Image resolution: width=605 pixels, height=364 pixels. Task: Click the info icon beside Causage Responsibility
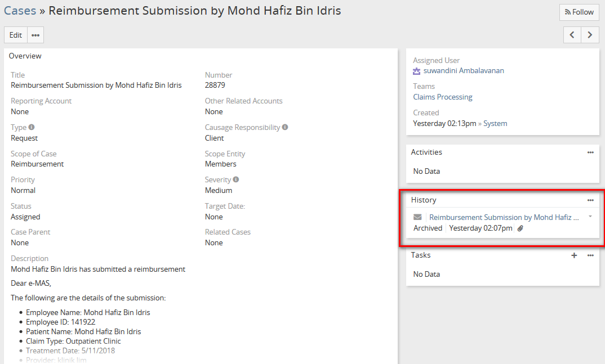(x=285, y=127)
